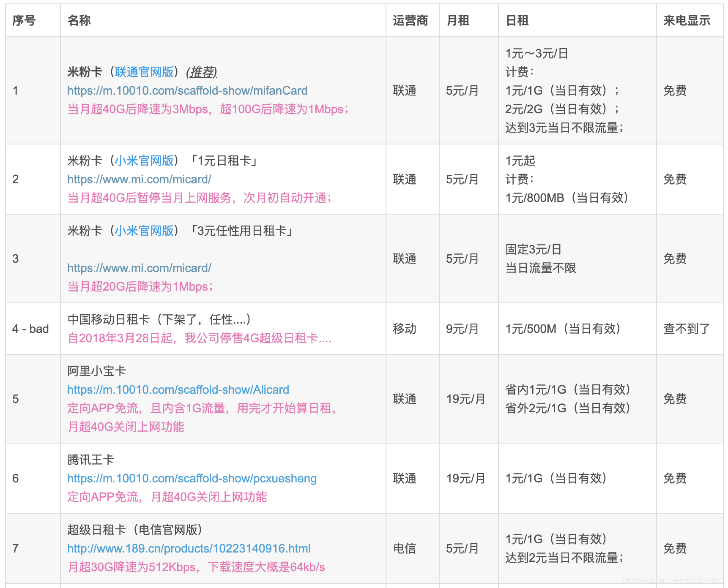Image resolution: width=728 pixels, height=588 pixels.
Task: Click the 1元～3元/日 text in row 1
Action: [x=536, y=54]
